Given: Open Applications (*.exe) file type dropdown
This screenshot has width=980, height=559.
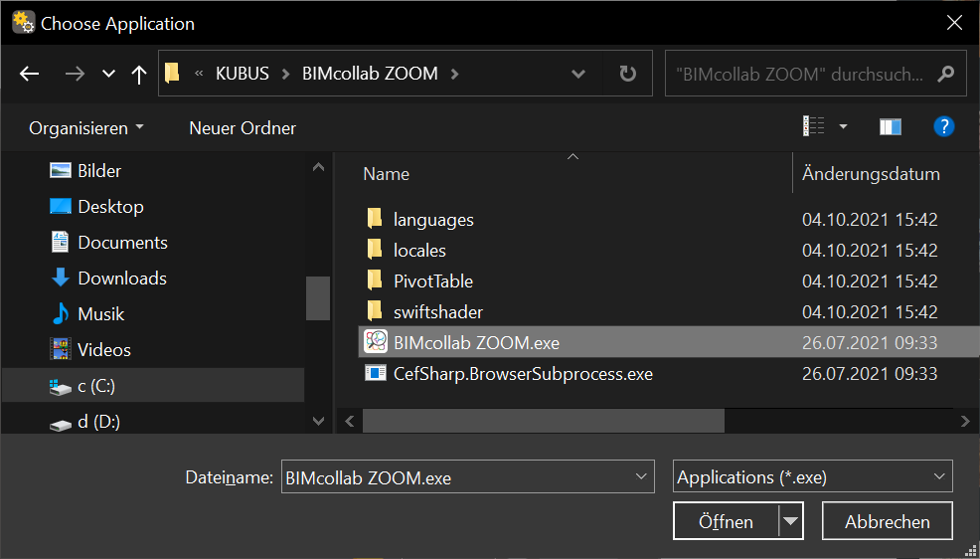Looking at the screenshot, I should (812, 477).
